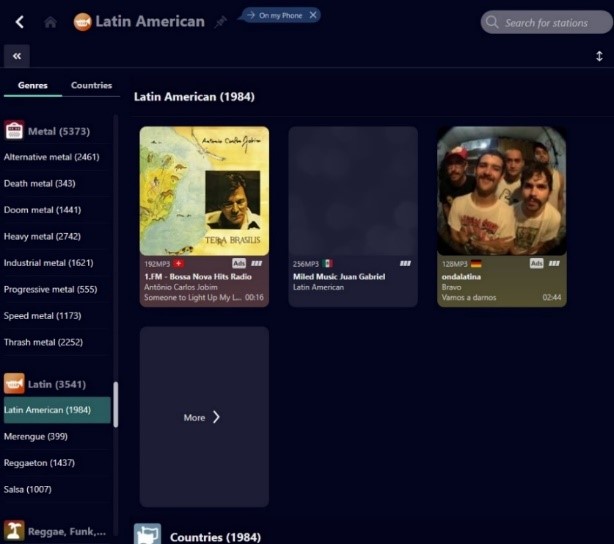Click the Countries section icon
Viewport: 614px width, 544px height.
point(148,535)
